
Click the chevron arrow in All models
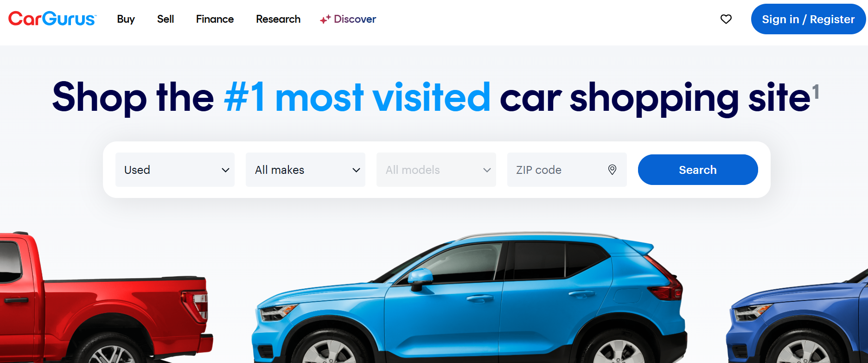coord(487,170)
